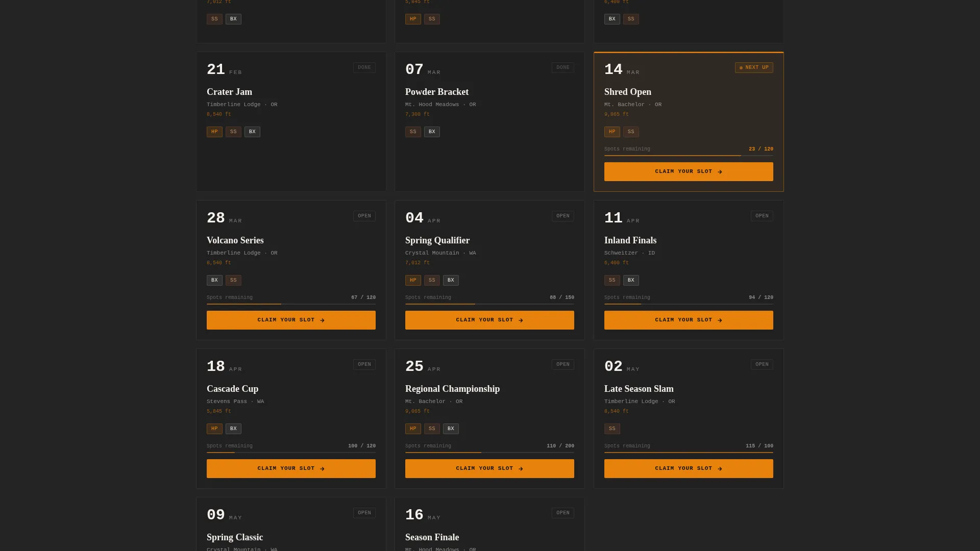980x551 pixels.
Task: Claim your slot for Spring Qualifier
Action: click(x=489, y=320)
